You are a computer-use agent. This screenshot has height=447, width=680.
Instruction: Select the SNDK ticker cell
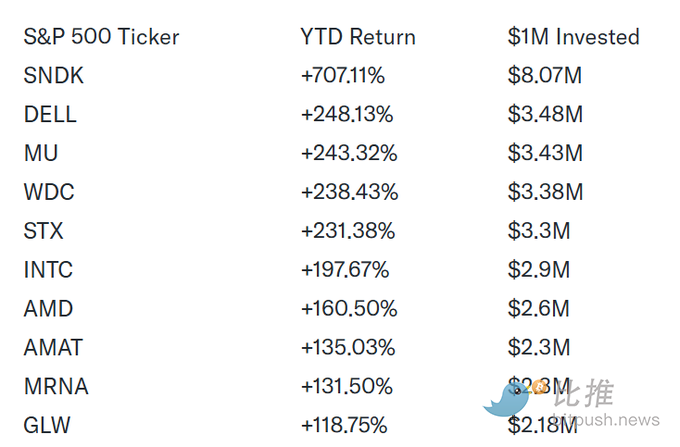point(53,75)
